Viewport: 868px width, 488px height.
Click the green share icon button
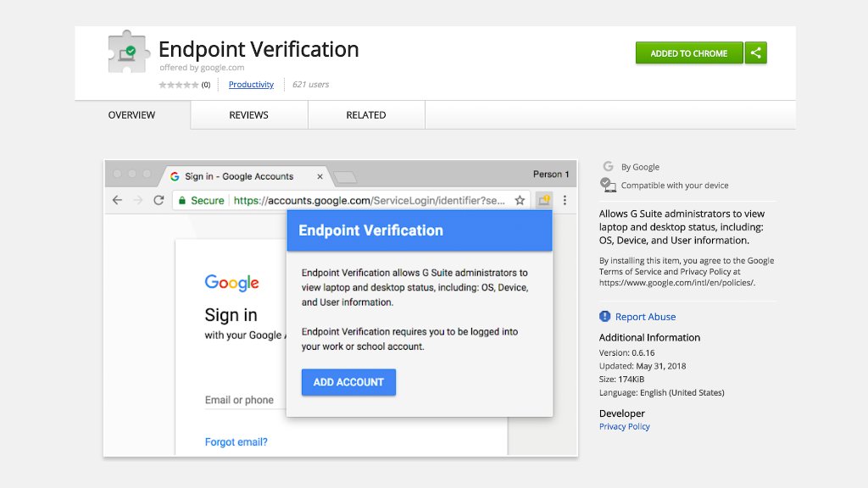[x=755, y=53]
